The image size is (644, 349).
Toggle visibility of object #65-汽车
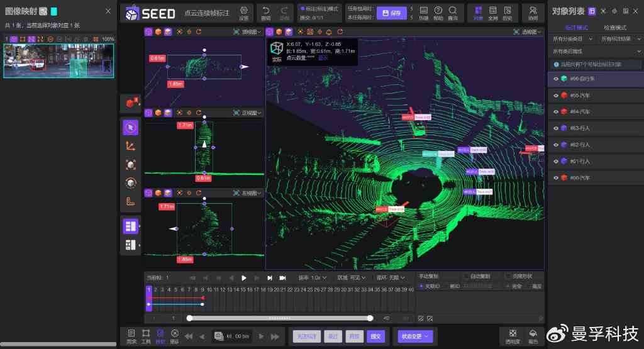(556, 95)
